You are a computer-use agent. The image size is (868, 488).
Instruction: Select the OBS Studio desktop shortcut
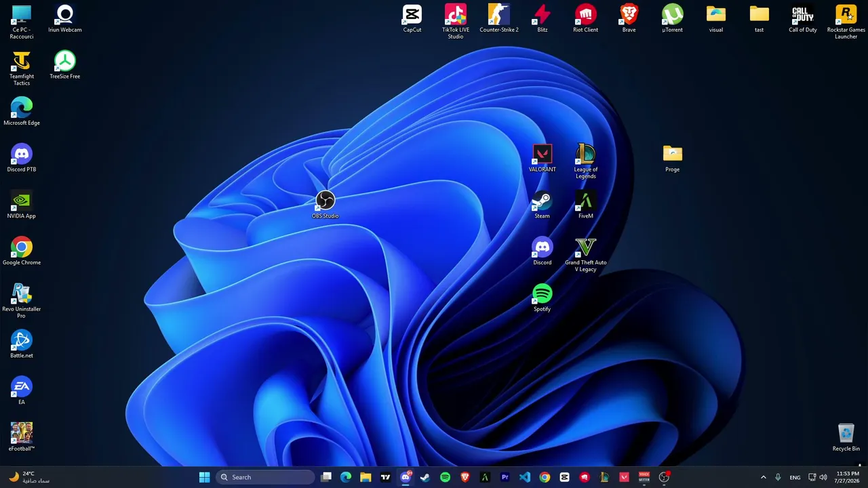coord(325,204)
